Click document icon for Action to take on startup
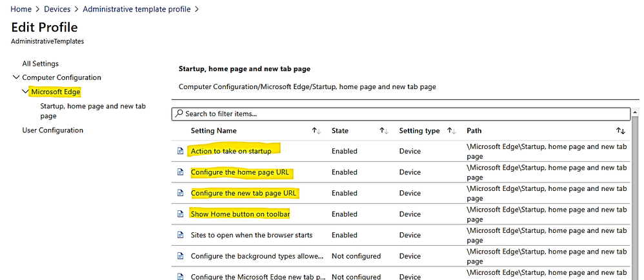This screenshot has height=280, width=644. coord(180,151)
